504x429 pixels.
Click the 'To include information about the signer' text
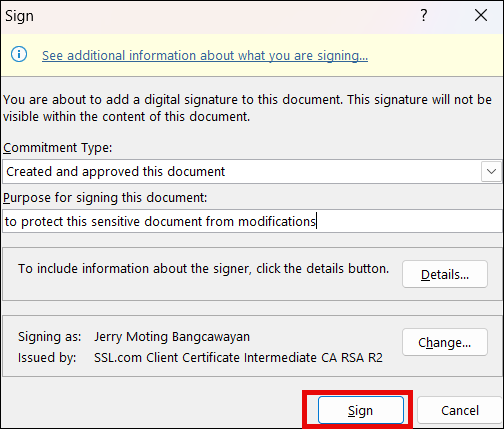203,269
